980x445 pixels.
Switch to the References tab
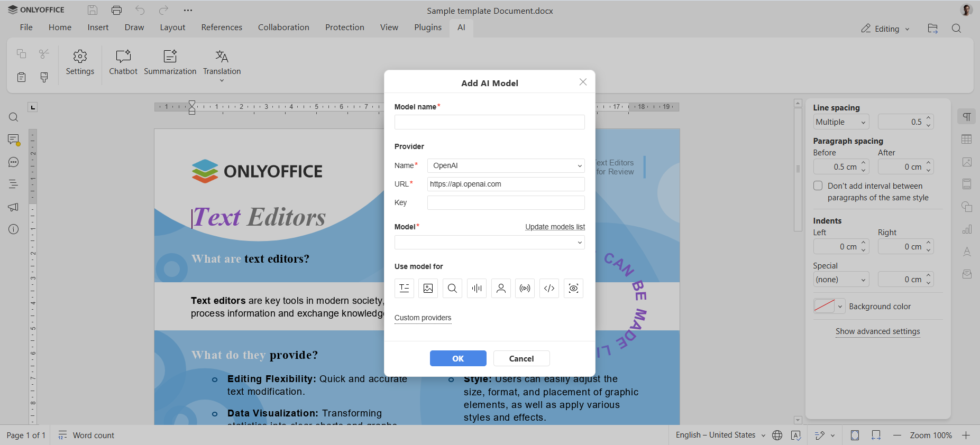tap(222, 27)
